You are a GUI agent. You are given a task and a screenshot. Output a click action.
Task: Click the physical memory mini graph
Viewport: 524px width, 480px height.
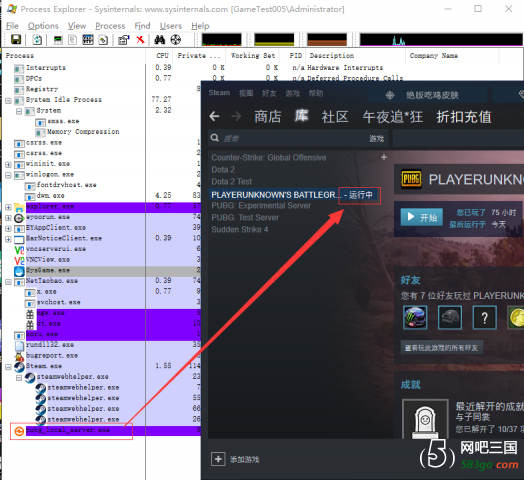pyautogui.click(x=327, y=39)
